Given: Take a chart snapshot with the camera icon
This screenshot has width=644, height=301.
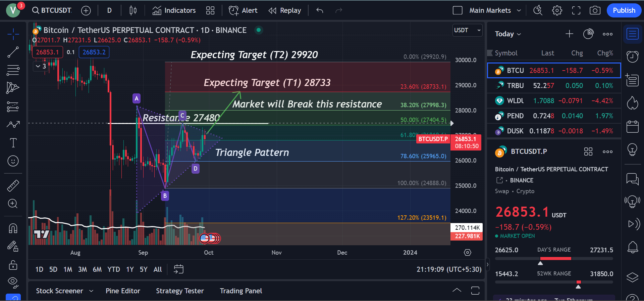Looking at the screenshot, I should click(595, 10).
